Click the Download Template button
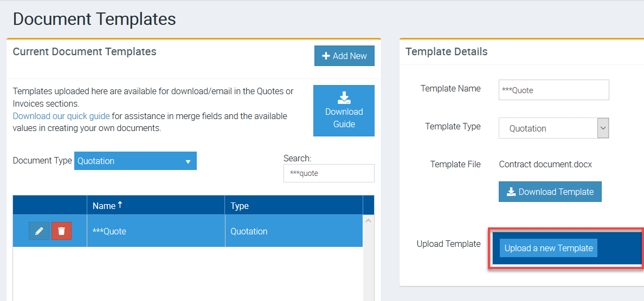This screenshot has height=301, width=644. pyautogui.click(x=550, y=192)
